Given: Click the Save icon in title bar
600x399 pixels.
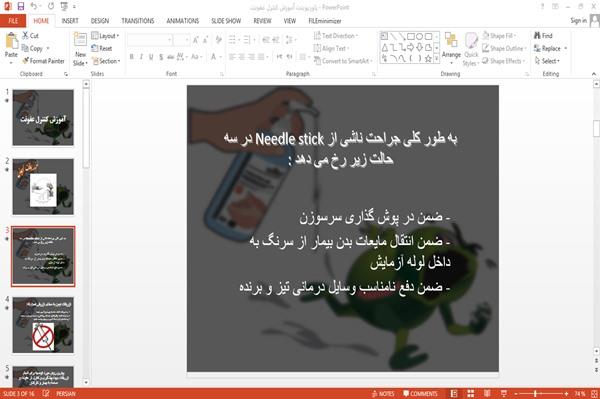Looking at the screenshot, I should (21, 6).
